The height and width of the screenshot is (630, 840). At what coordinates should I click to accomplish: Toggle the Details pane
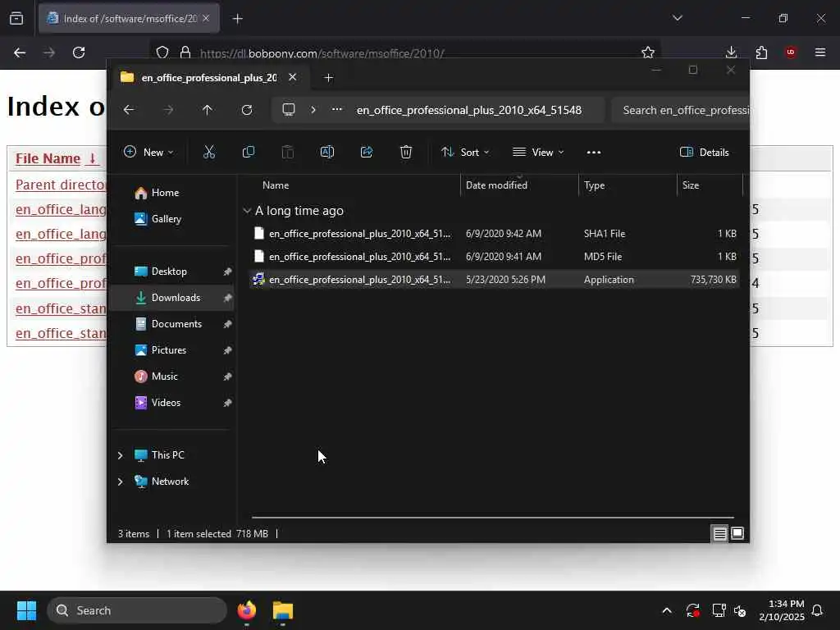click(705, 152)
